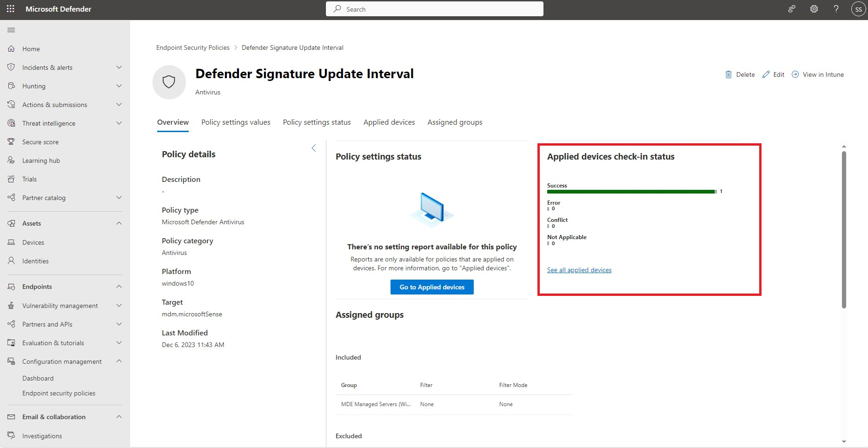Click the Delete policy button
The height and width of the screenshot is (448, 868).
pos(740,74)
